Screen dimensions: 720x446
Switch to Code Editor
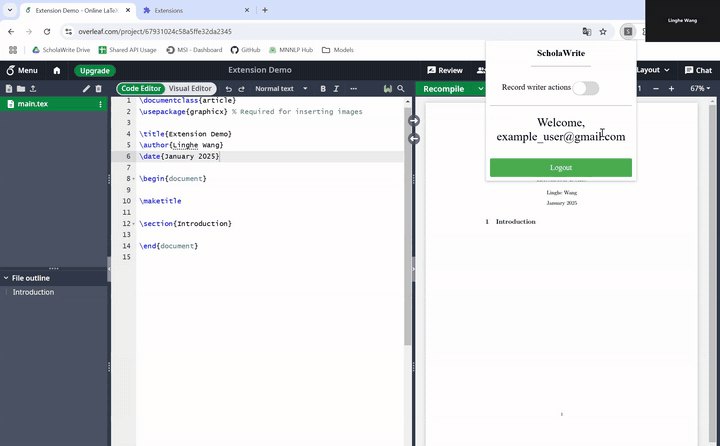(141, 88)
